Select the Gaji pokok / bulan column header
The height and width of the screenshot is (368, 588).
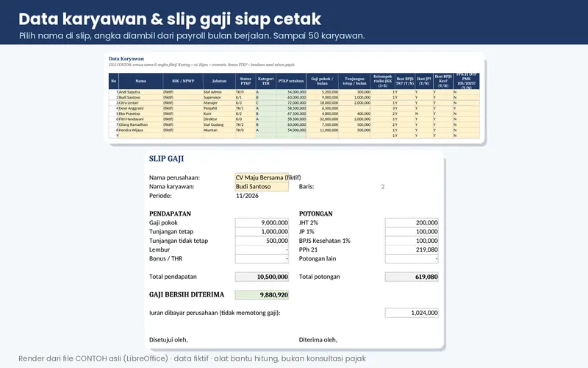[323, 81]
